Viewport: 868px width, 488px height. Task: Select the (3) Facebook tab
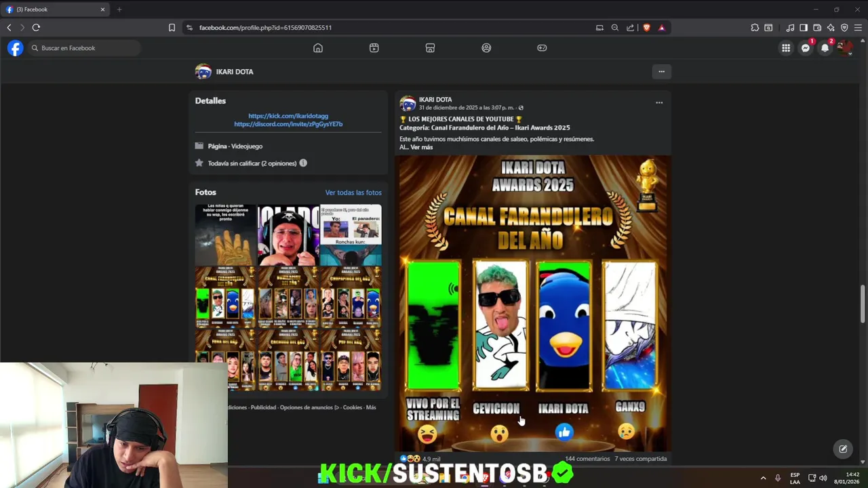coord(56,9)
